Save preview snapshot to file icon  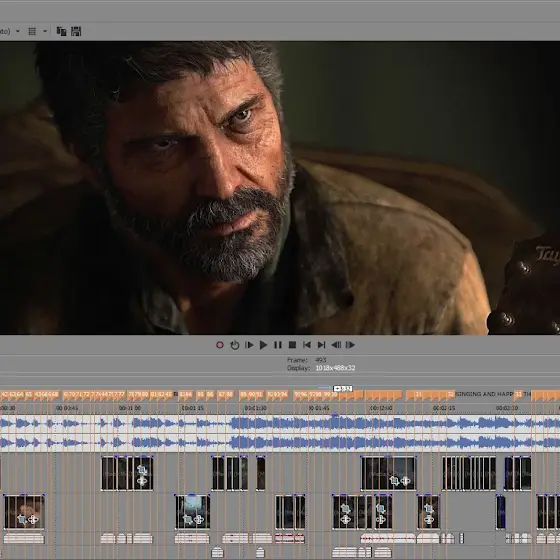point(76,31)
